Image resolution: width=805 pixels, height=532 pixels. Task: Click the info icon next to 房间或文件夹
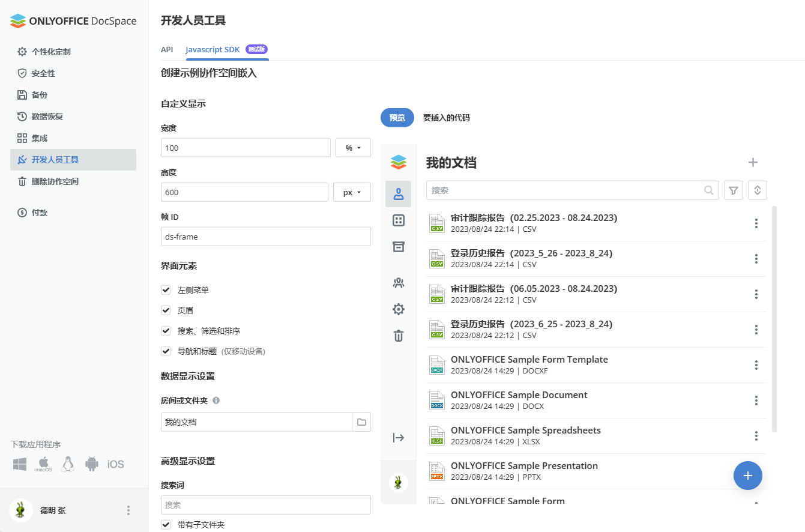pyautogui.click(x=216, y=400)
